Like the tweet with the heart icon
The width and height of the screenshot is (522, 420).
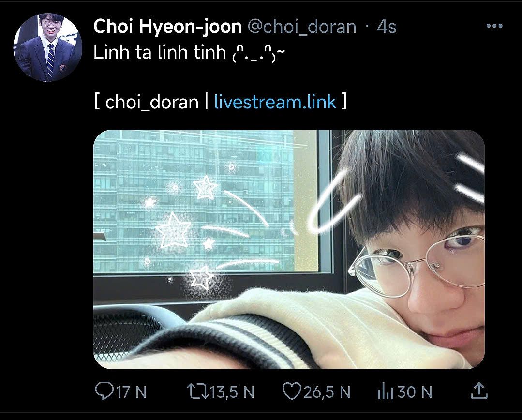coord(292,391)
